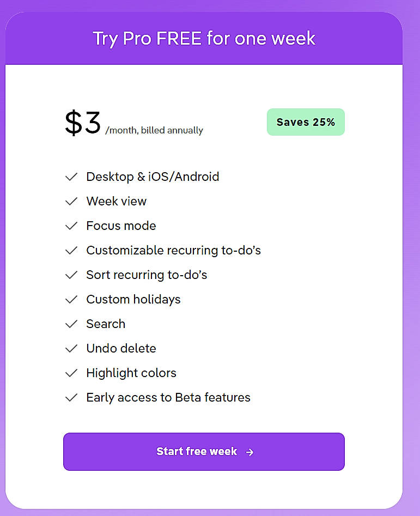Click the checkmark next to Custom holidays
The width and height of the screenshot is (420, 516).
[71, 299]
